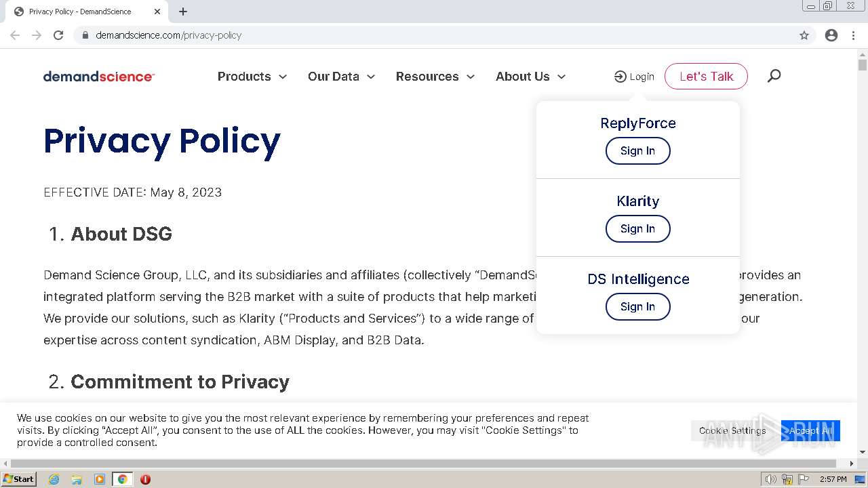Sign In to Klarity
The image size is (868, 488).
pyautogui.click(x=637, y=228)
